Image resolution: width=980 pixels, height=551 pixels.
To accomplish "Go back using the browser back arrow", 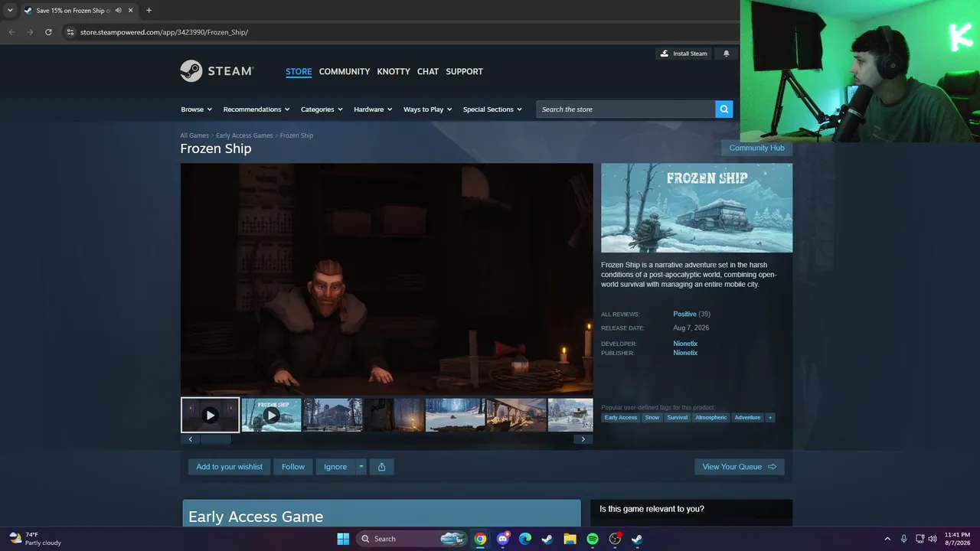I will pos(11,32).
